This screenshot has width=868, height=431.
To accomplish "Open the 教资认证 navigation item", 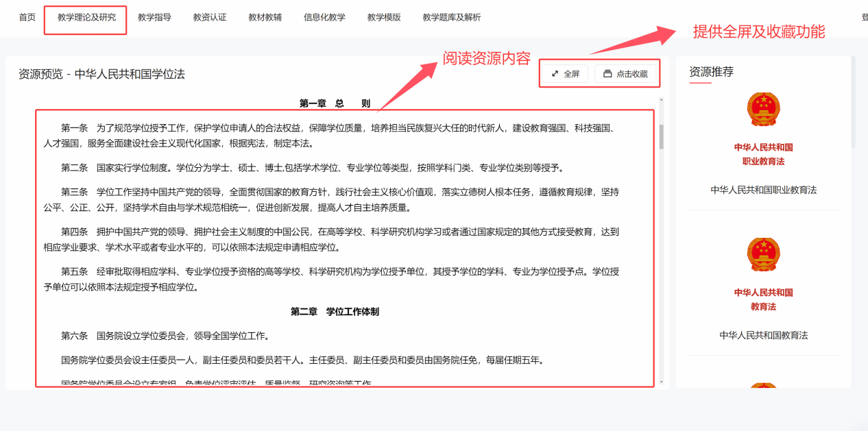I will (x=210, y=17).
